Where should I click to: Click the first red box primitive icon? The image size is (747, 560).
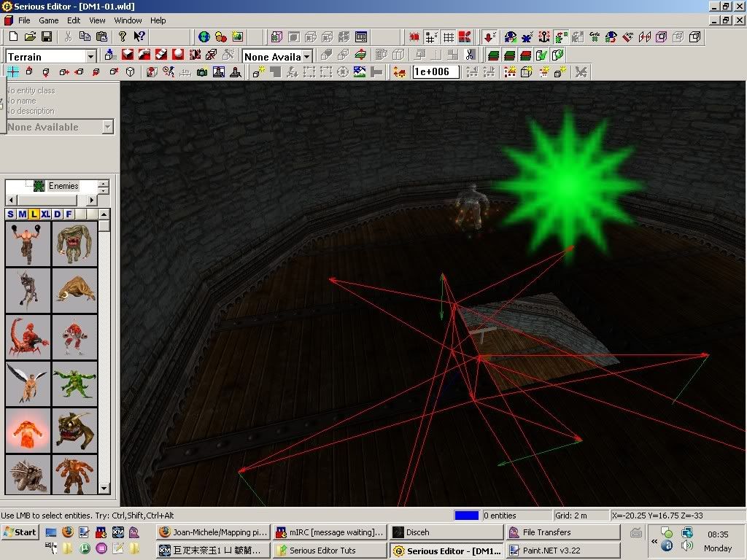[128, 55]
